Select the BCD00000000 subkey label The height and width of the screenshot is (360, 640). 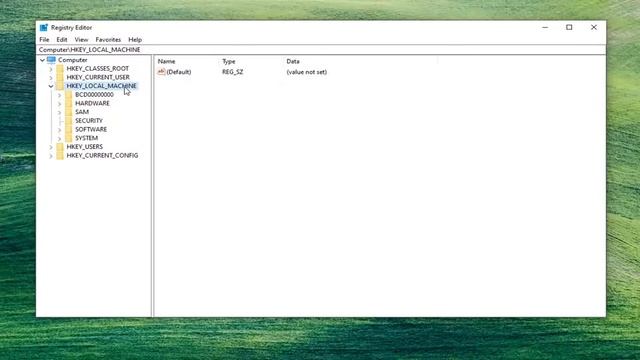[94, 95]
